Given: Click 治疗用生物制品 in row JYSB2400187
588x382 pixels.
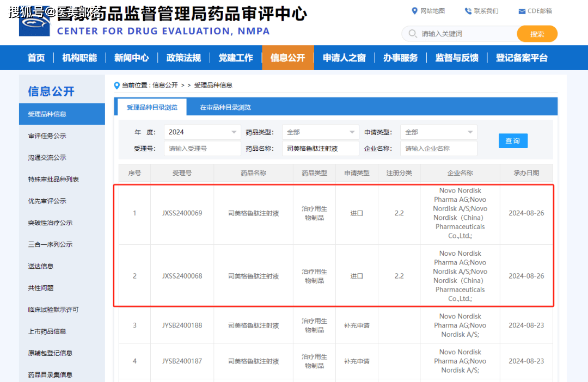Looking at the screenshot, I should [x=314, y=361].
